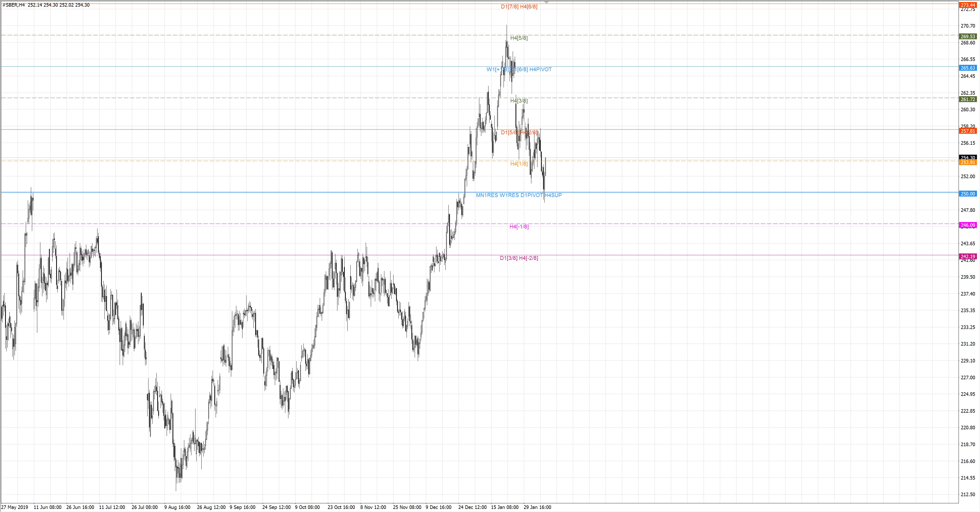Viewport: 980px width, 512px height.
Task: Click the 273.44 orange price tag
Action: [968, 5]
